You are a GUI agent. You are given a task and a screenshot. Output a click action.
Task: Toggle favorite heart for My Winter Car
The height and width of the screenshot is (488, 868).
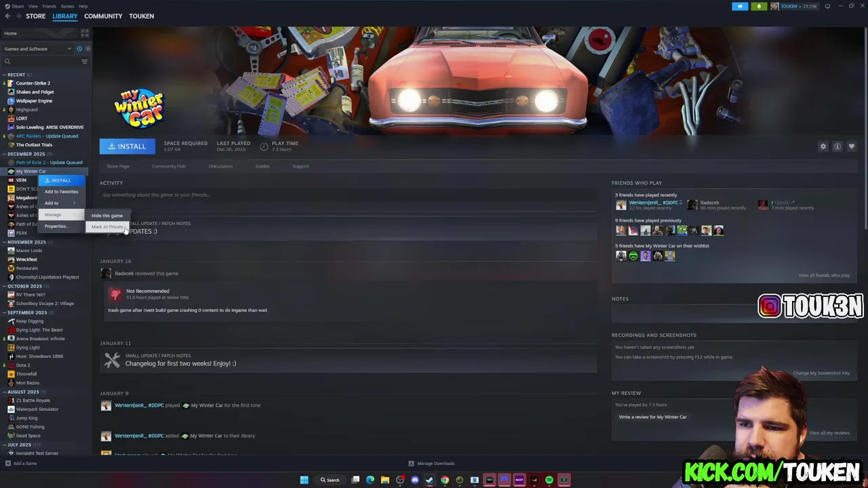tap(852, 146)
